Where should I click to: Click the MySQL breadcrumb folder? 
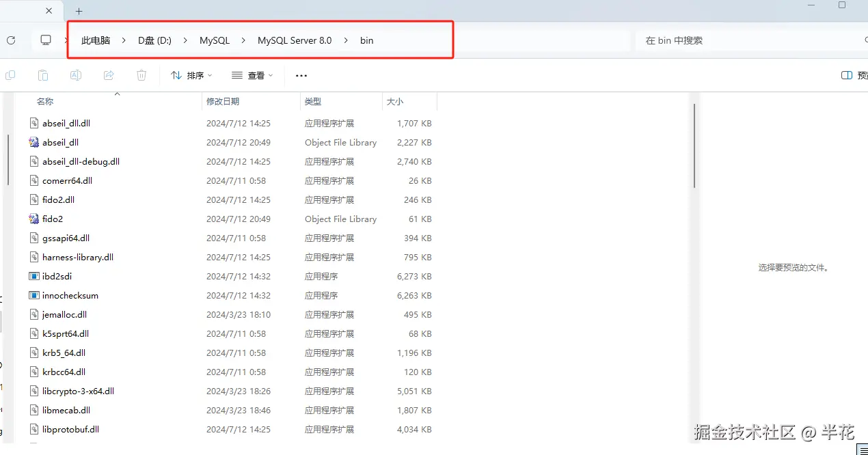pyautogui.click(x=215, y=40)
